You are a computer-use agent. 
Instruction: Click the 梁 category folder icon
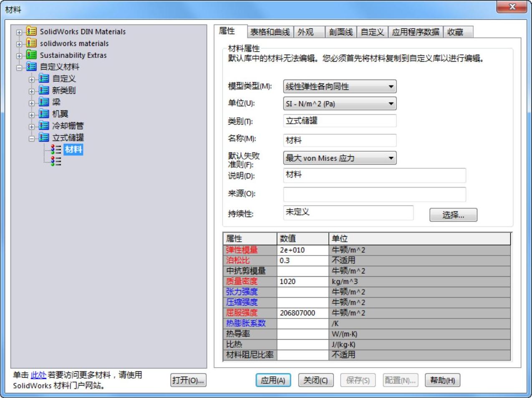[x=44, y=102]
